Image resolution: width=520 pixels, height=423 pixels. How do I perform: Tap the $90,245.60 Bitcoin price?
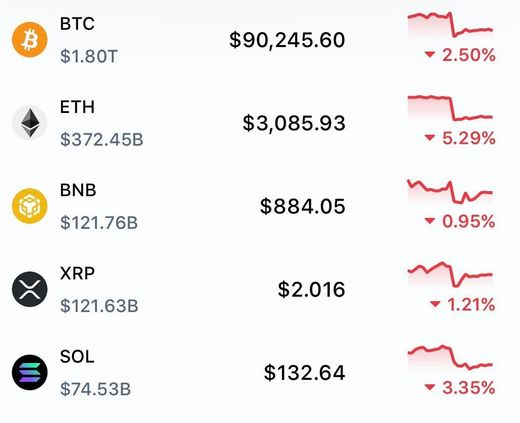point(287,40)
